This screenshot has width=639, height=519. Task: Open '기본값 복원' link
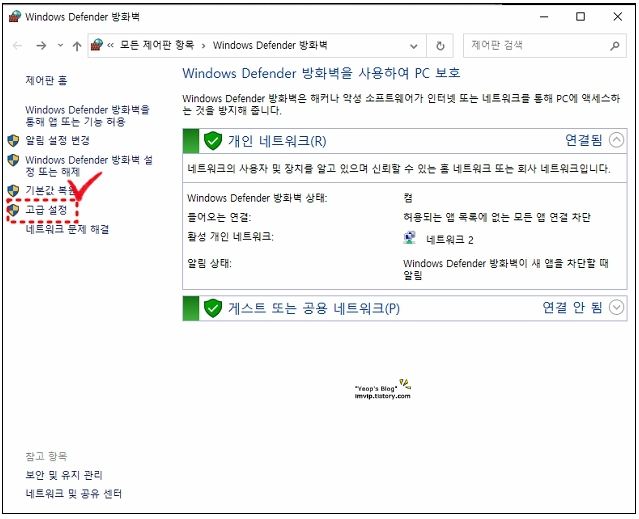(x=50, y=190)
